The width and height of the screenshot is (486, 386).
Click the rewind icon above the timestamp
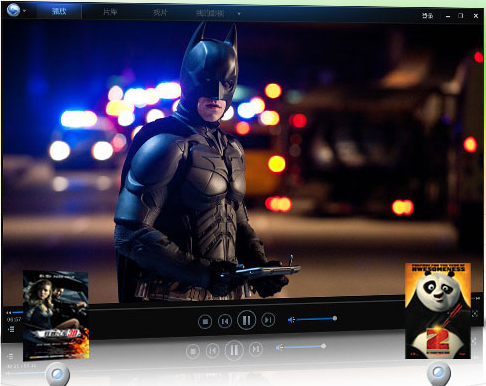9,313
